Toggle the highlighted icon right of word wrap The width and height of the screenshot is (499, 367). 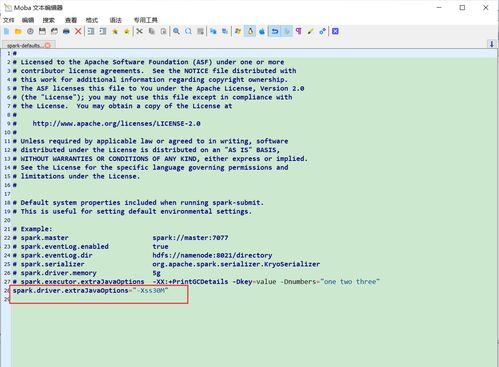tap(287, 31)
